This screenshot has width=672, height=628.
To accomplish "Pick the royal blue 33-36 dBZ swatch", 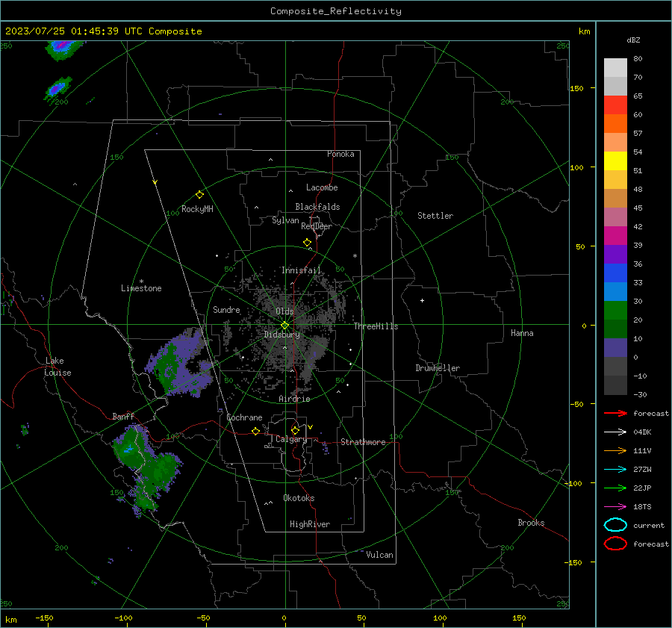I will point(615,273).
